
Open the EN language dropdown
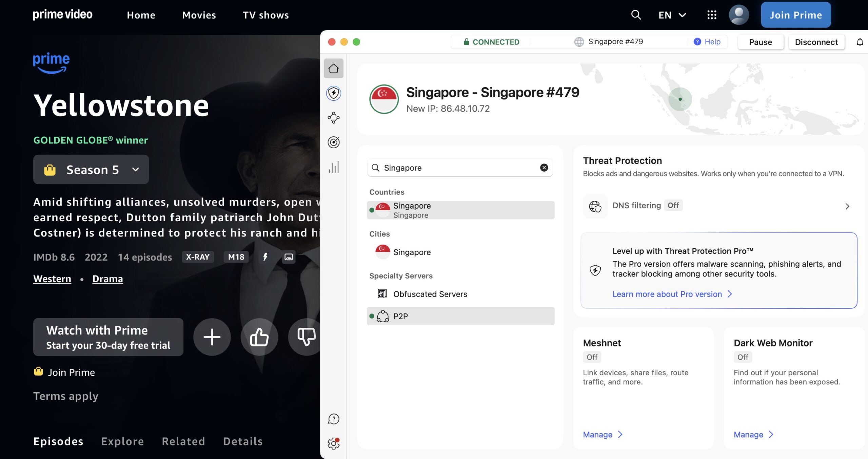click(x=672, y=15)
